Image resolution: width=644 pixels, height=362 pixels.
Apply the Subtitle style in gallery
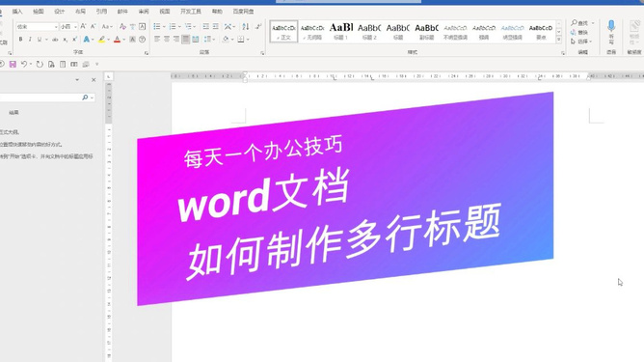426,31
